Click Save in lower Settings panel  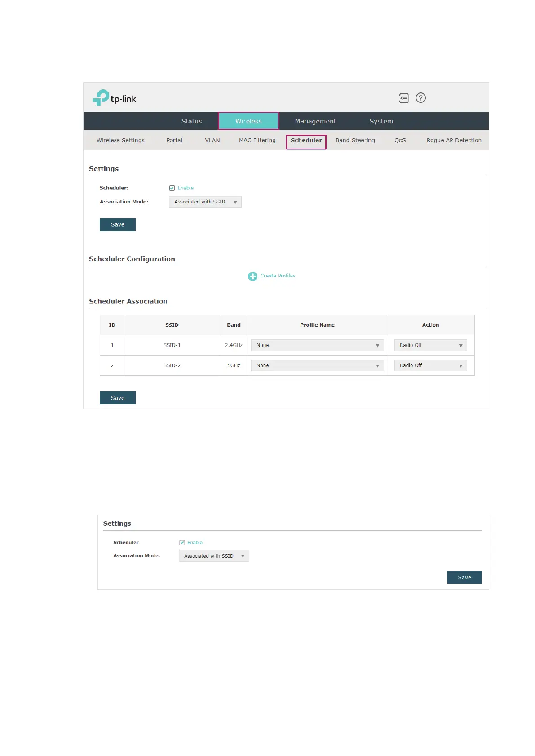[x=464, y=577]
